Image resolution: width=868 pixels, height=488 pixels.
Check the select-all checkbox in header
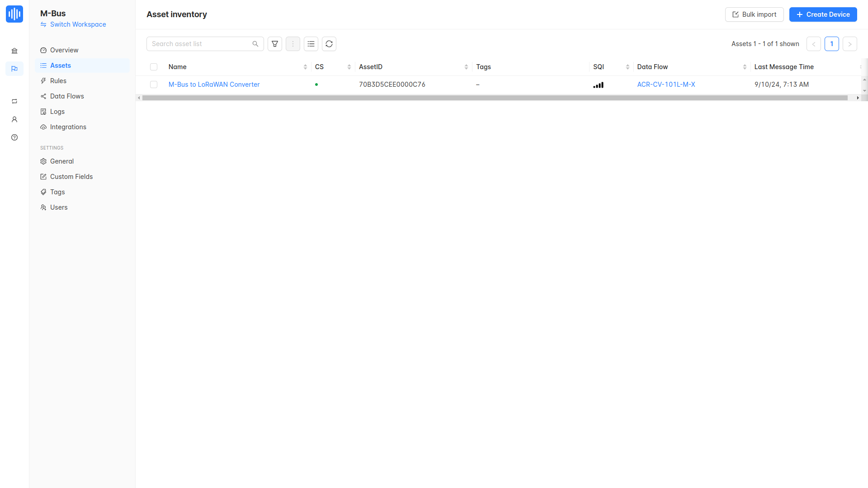click(154, 67)
